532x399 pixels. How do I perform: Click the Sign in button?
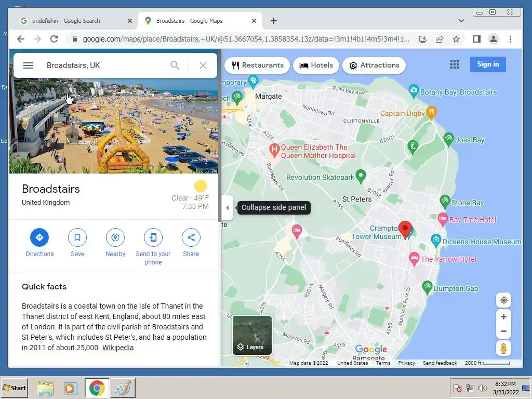(488, 64)
